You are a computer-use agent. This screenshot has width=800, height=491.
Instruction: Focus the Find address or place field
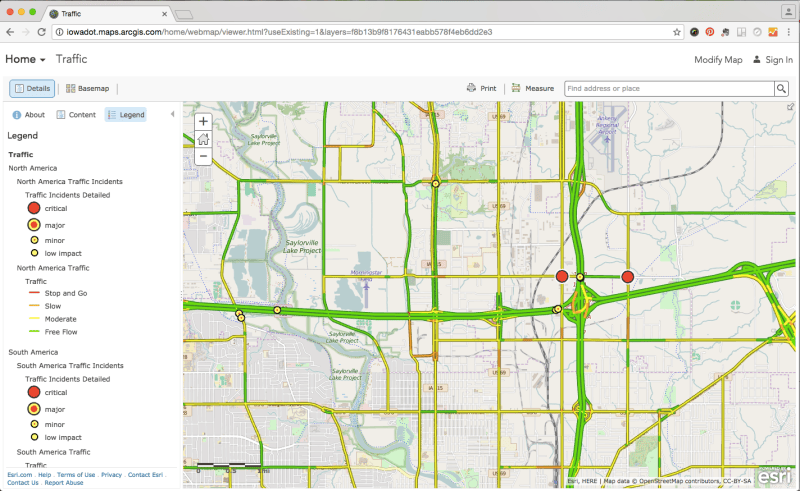(669, 88)
